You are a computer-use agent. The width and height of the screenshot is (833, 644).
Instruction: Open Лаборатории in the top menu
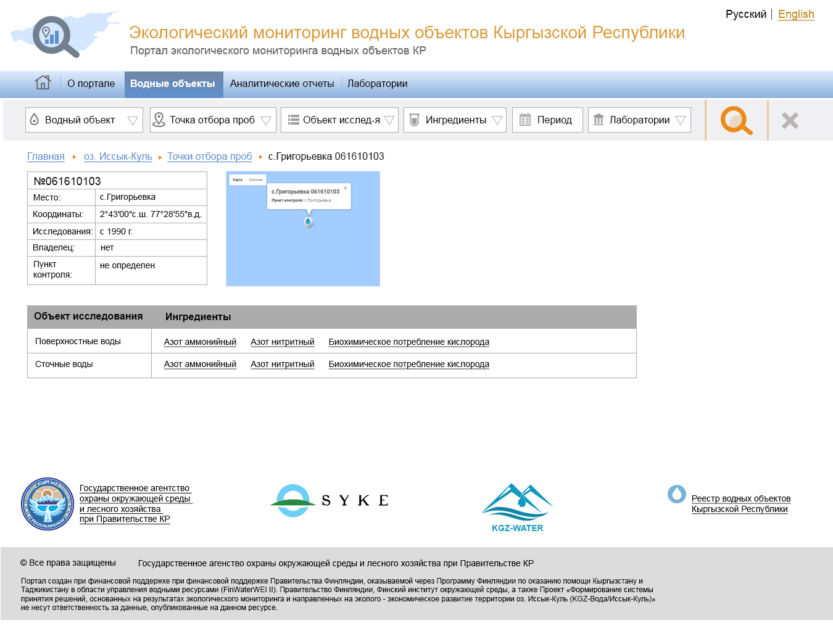(378, 84)
